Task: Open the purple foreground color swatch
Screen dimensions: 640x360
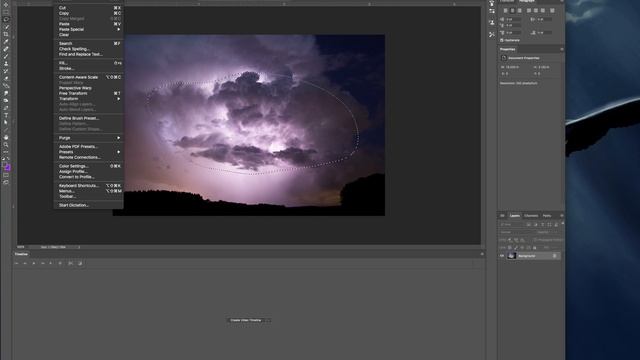Action: (x=7, y=167)
